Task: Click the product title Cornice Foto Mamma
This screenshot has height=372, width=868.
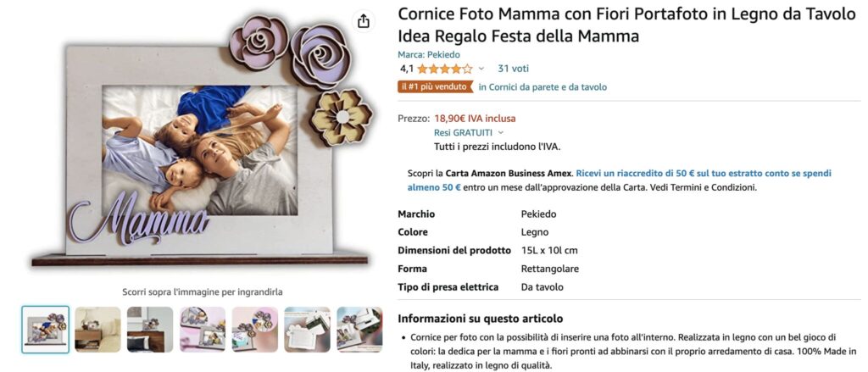Action: [x=626, y=25]
